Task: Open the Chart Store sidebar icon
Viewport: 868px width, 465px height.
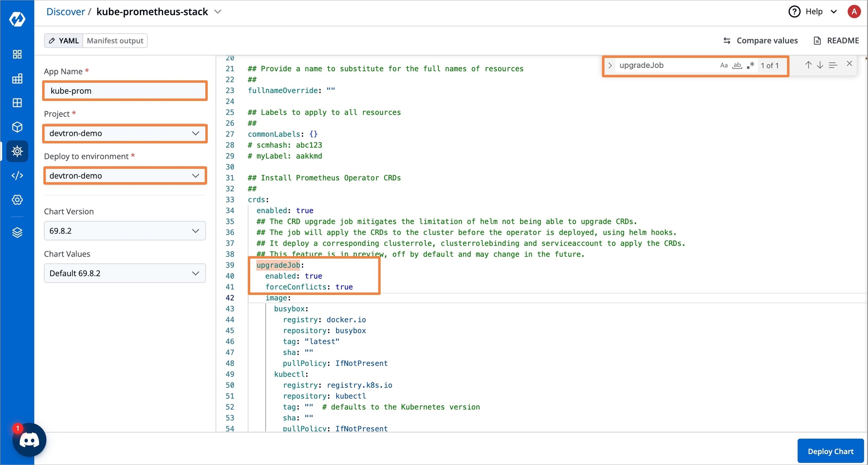Action: pos(17,151)
